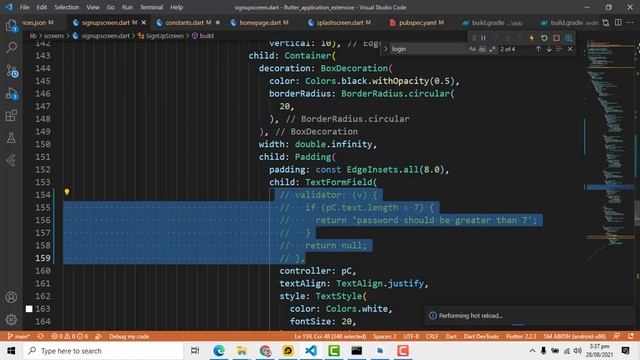
Task: Switch to the pubspec.yaml tab
Action: click(421, 23)
